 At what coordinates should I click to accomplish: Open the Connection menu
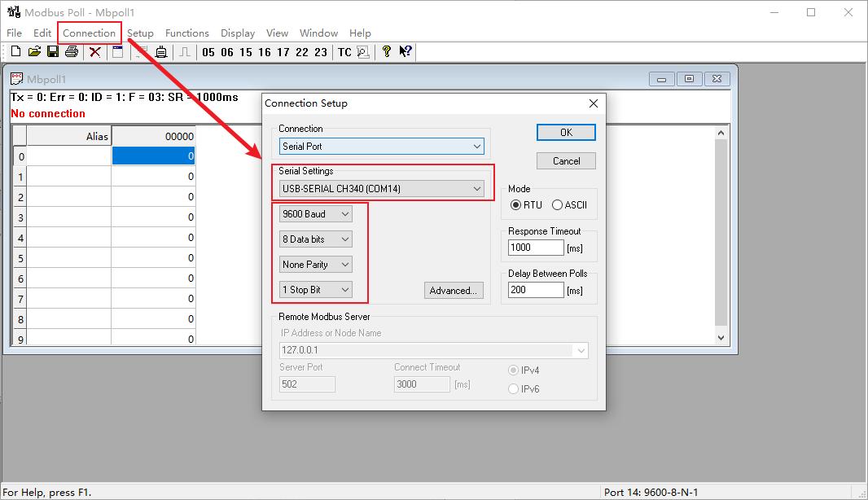(90, 33)
